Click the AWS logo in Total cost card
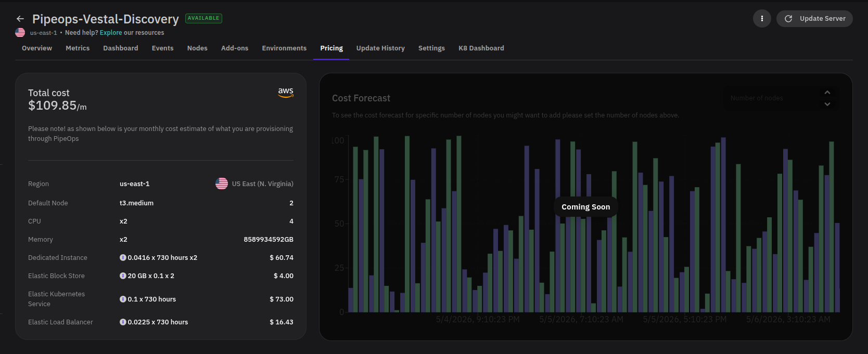The image size is (868, 354). (286, 92)
